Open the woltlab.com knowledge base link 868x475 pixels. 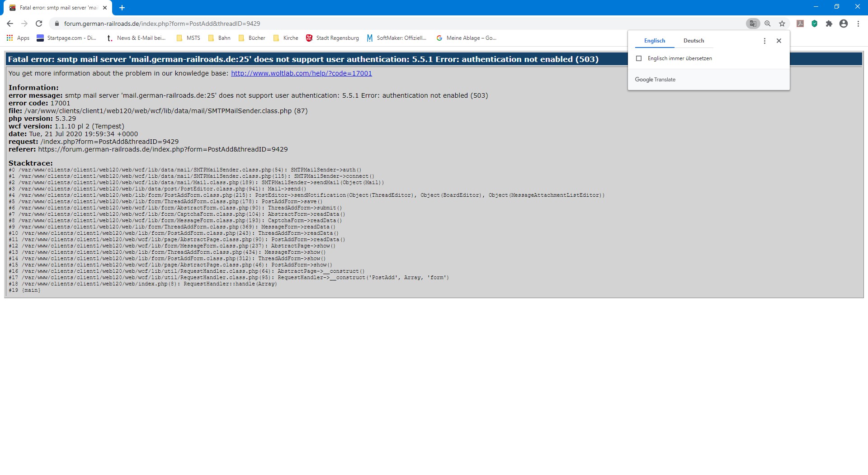tap(301, 73)
